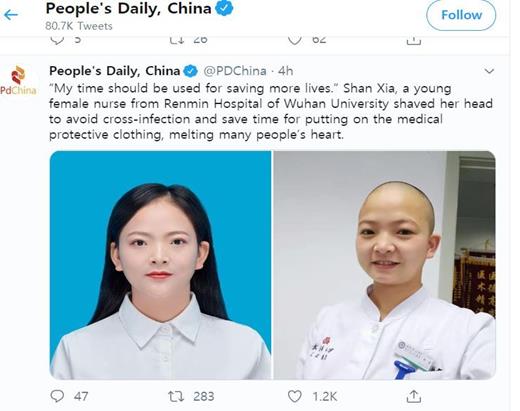Click verified badge beside the header title
The image size is (520, 411).
click(224, 8)
